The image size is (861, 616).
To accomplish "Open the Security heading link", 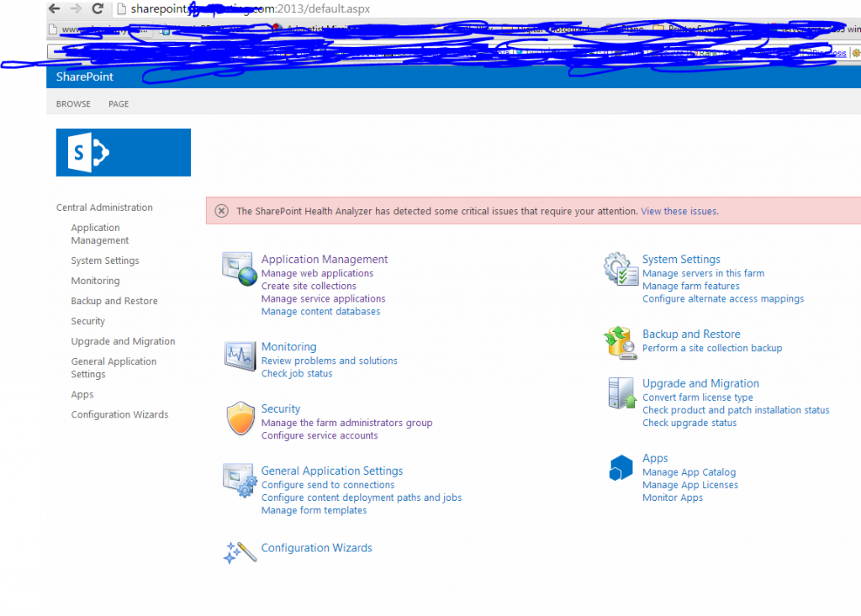I will coord(281,409).
